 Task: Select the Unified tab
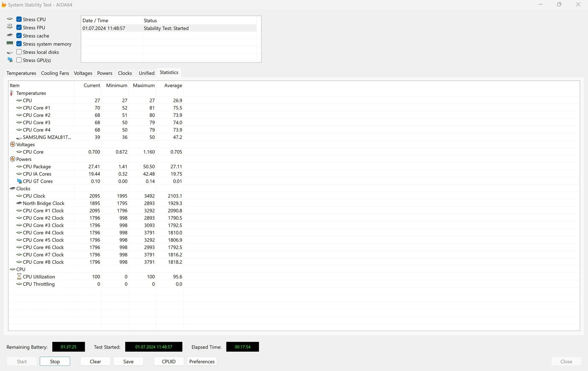pos(146,73)
